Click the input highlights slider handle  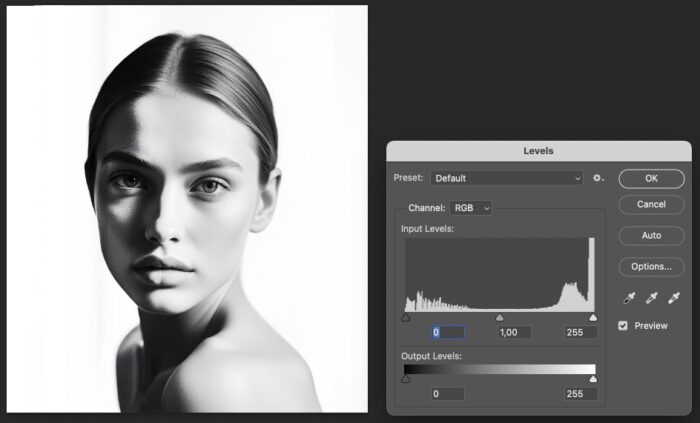(x=593, y=318)
